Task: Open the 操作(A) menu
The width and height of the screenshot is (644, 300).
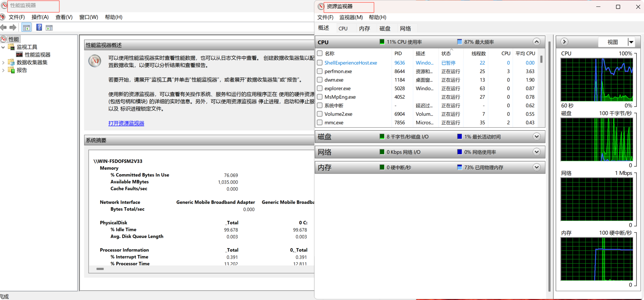Action: [x=40, y=17]
